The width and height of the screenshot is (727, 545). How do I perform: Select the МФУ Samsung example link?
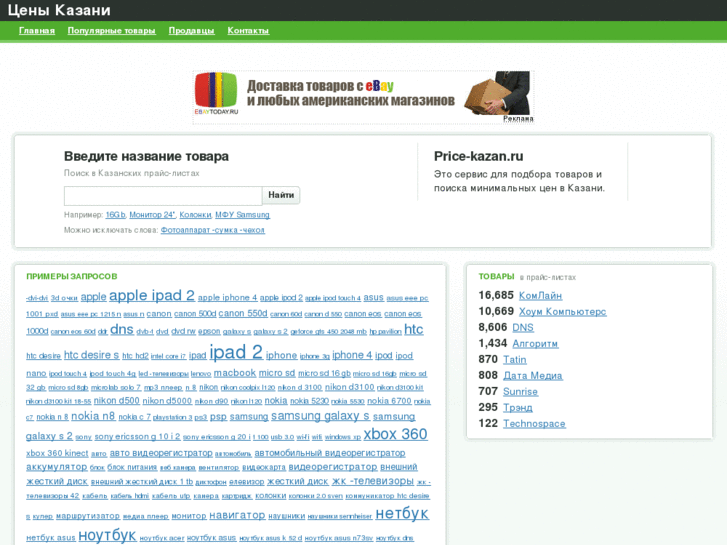(x=242, y=215)
